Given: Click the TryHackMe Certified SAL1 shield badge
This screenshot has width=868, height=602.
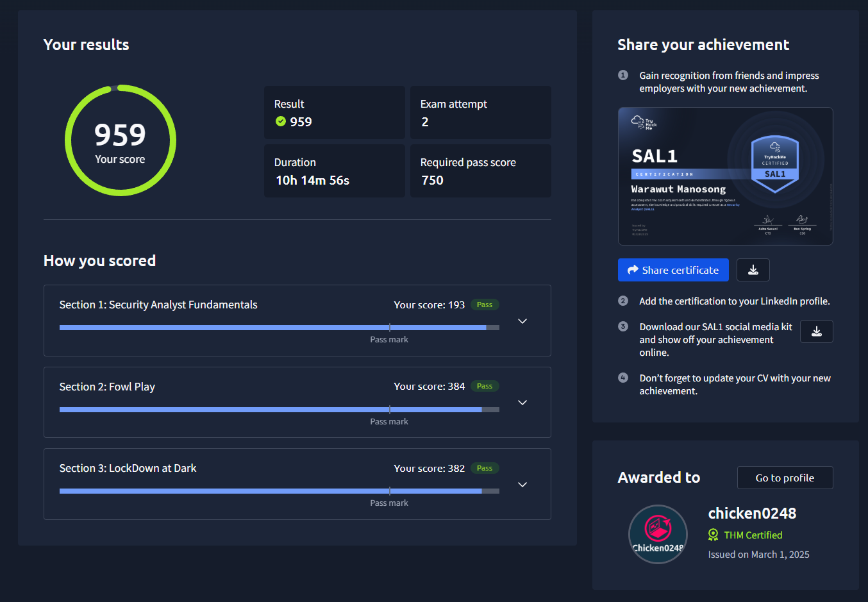Looking at the screenshot, I should tap(775, 164).
